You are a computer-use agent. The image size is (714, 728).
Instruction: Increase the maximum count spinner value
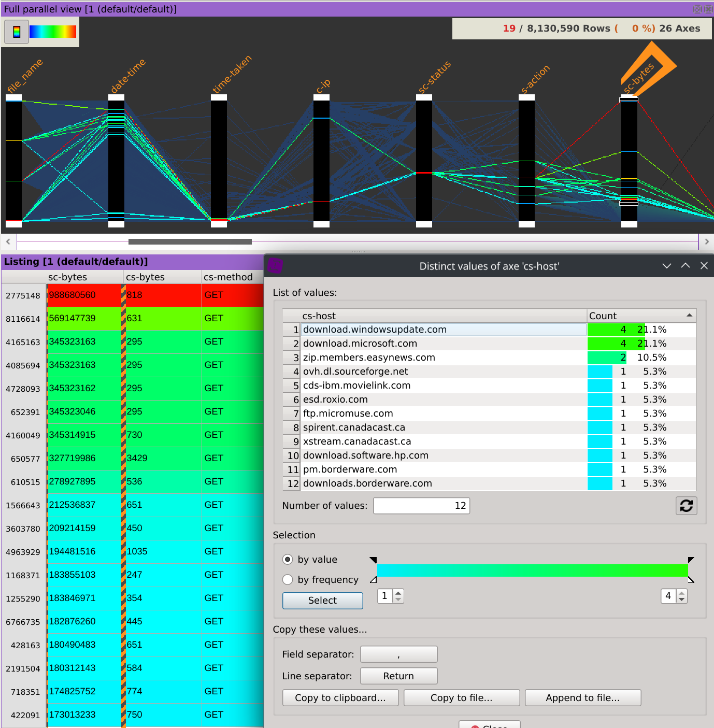[x=682, y=593]
